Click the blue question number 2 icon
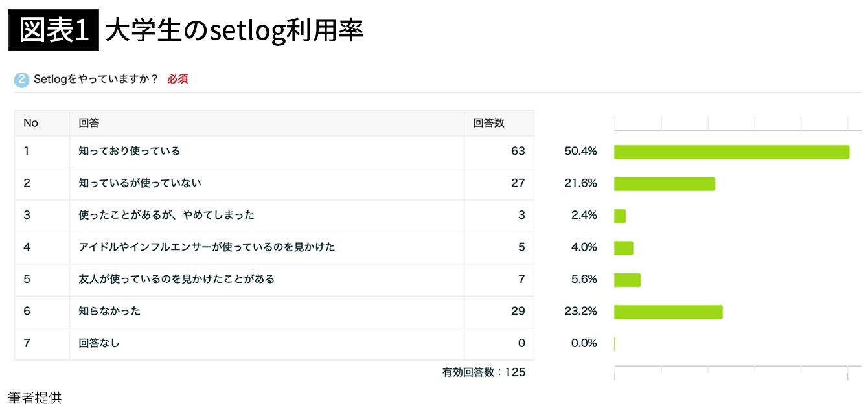The image size is (868, 408). pyautogui.click(x=22, y=80)
